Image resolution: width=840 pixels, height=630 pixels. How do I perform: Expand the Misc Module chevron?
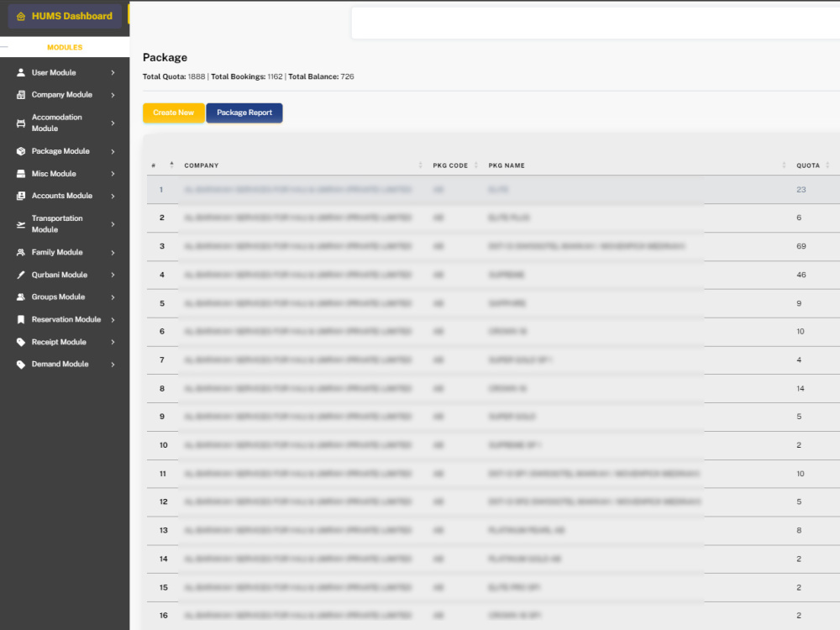pyautogui.click(x=113, y=174)
